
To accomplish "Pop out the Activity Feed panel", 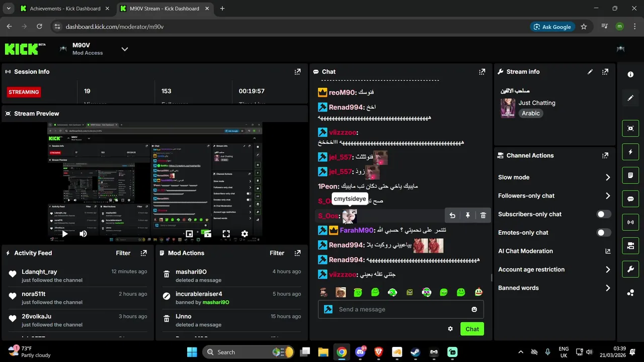I will [x=143, y=253].
